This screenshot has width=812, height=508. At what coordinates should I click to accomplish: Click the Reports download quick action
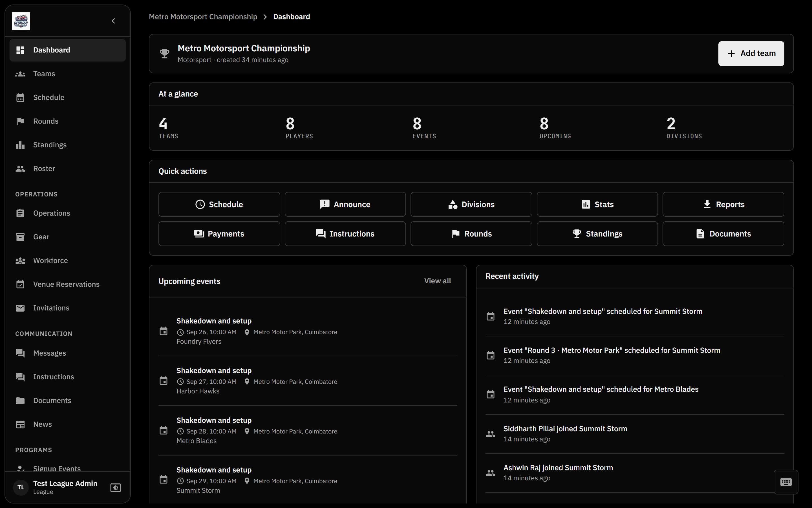pyautogui.click(x=723, y=204)
